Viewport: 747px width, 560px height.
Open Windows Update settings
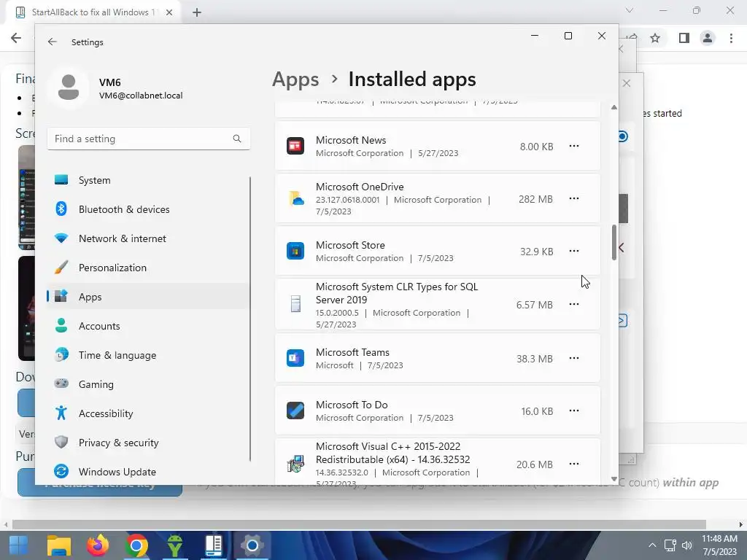pyautogui.click(x=147, y=472)
